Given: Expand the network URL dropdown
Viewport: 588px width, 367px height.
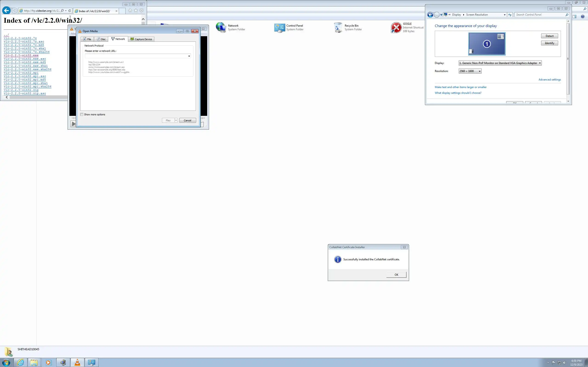Looking at the screenshot, I should click(189, 56).
